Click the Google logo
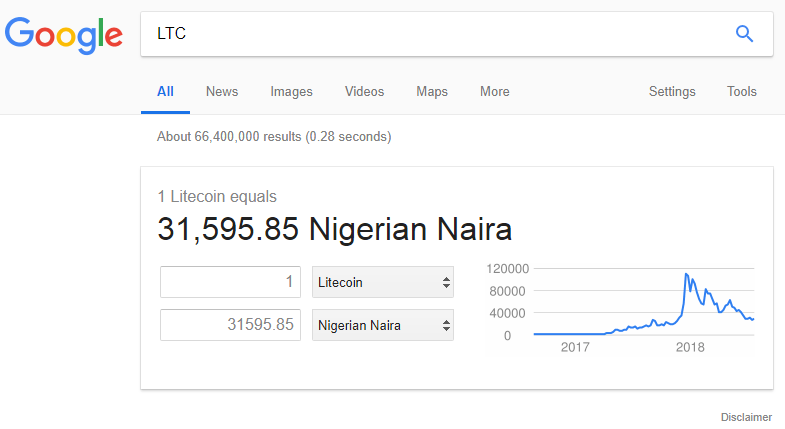The image size is (785, 429). click(x=64, y=35)
